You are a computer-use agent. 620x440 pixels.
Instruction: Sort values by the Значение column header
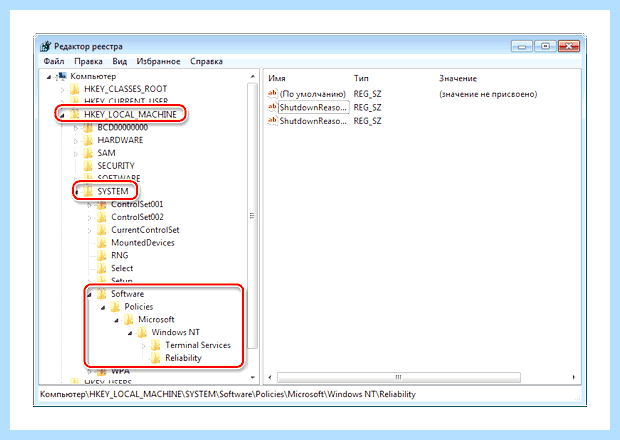click(x=458, y=78)
